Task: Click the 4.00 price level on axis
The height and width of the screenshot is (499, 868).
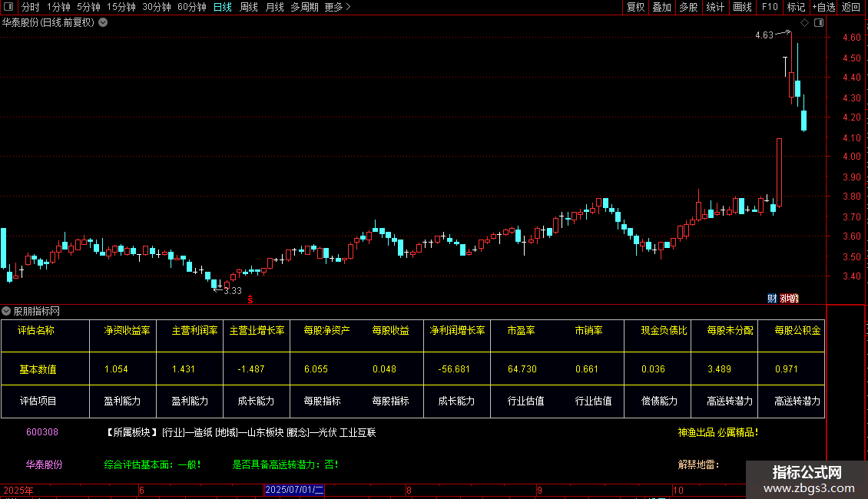Action: click(851, 157)
